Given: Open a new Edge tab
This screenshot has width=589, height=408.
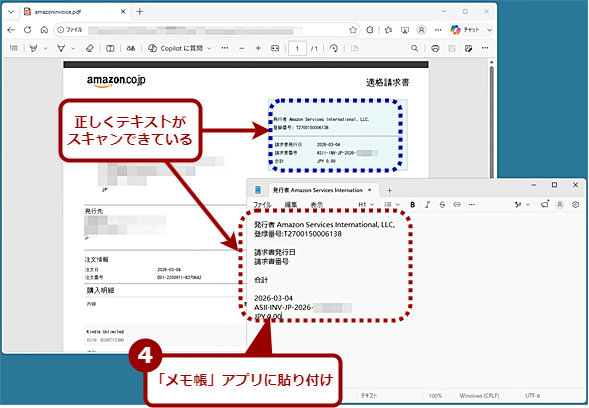Looking at the screenshot, I should tap(140, 12).
